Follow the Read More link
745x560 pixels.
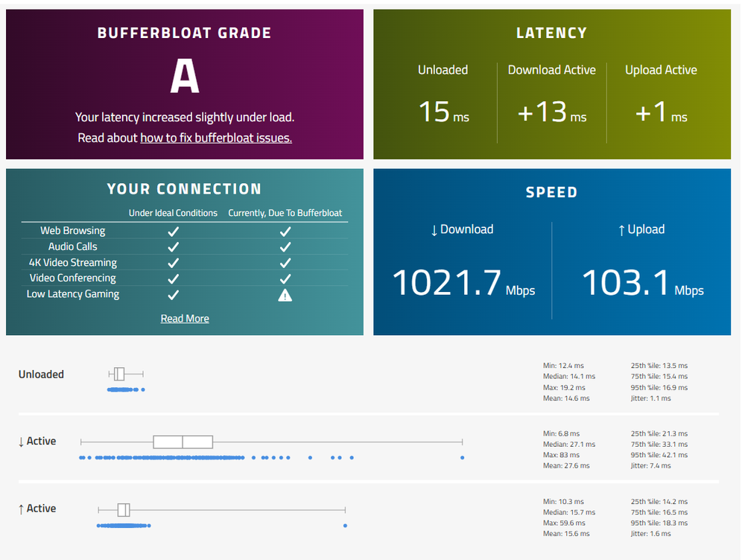pyautogui.click(x=185, y=319)
